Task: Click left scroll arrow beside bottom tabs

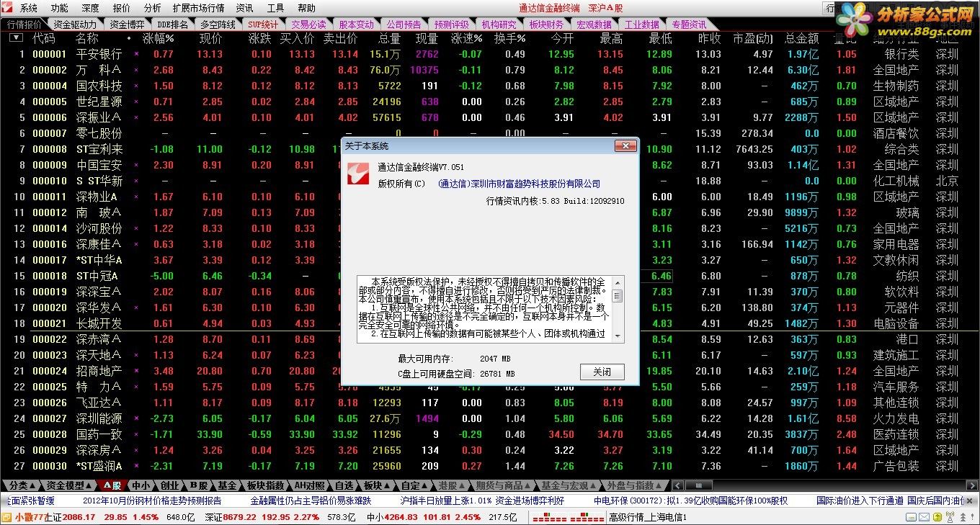Action: (677, 485)
